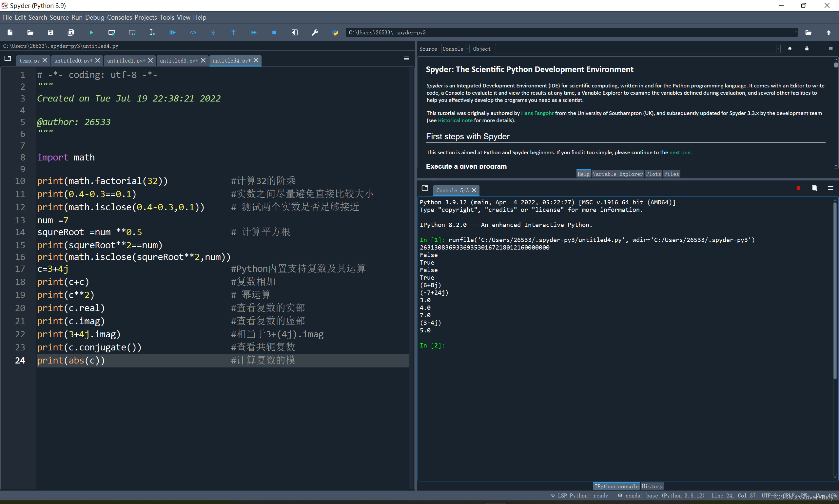
Task: Toggle maximize current pane icon
Action: tap(294, 33)
